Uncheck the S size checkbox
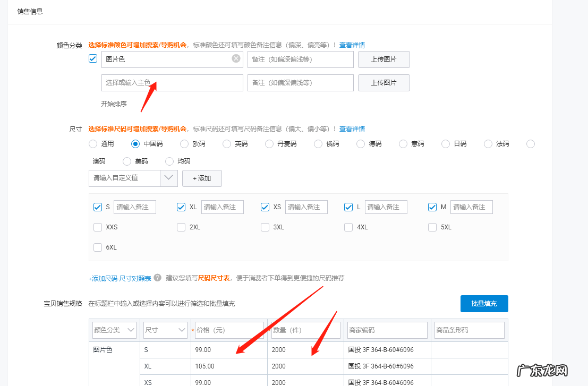 [x=98, y=207]
